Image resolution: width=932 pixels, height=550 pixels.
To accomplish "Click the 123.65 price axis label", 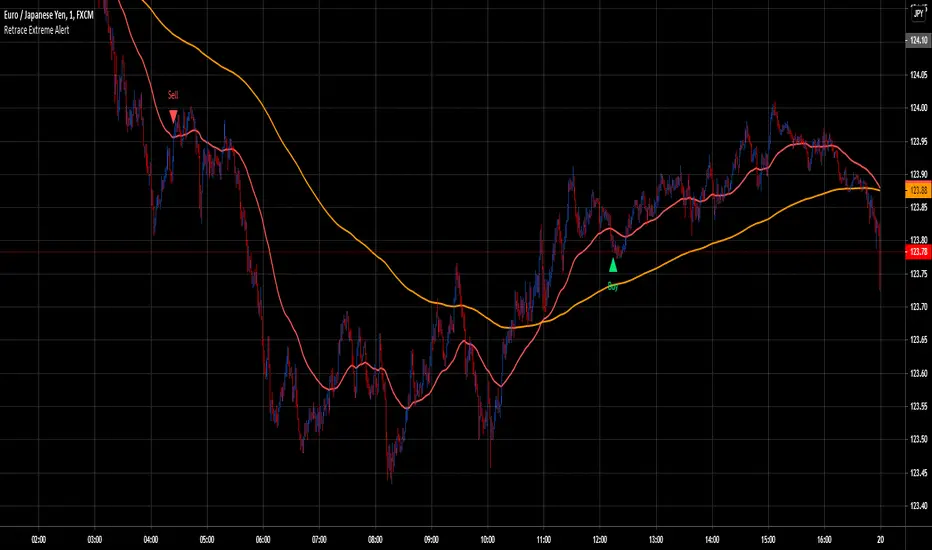I will pyautogui.click(x=918, y=340).
